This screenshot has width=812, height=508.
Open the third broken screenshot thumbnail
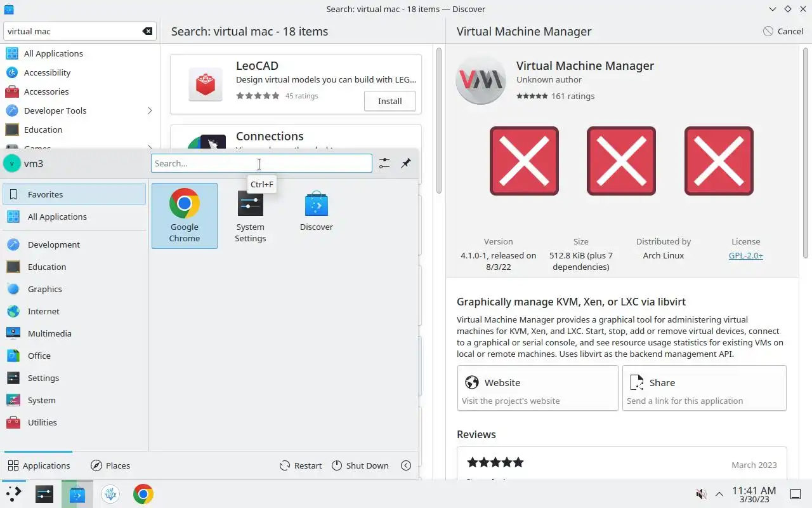[719, 161]
